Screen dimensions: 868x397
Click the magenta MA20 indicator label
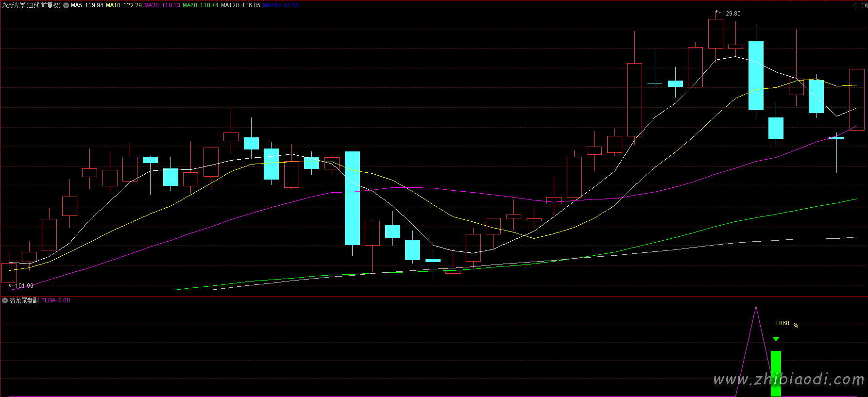pyautogui.click(x=162, y=5)
